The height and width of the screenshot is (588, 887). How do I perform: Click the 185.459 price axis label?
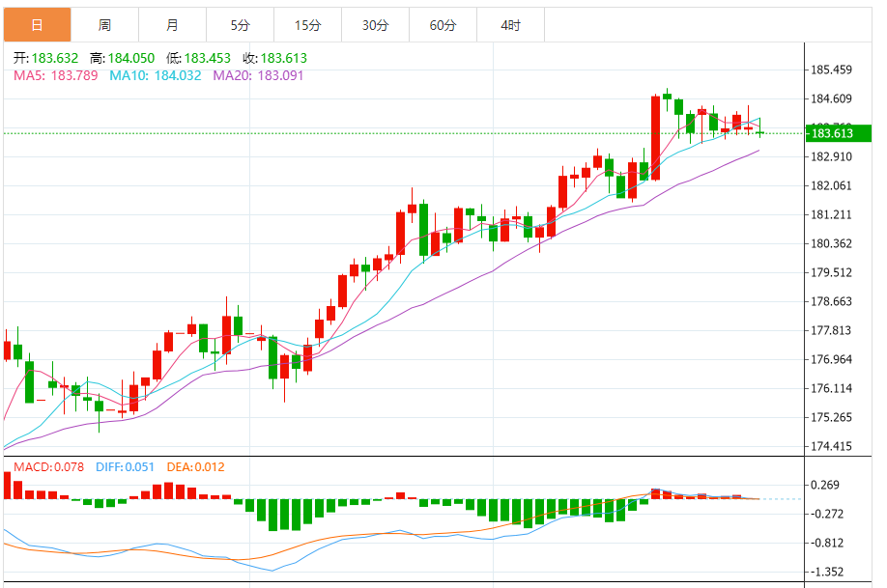(x=831, y=70)
